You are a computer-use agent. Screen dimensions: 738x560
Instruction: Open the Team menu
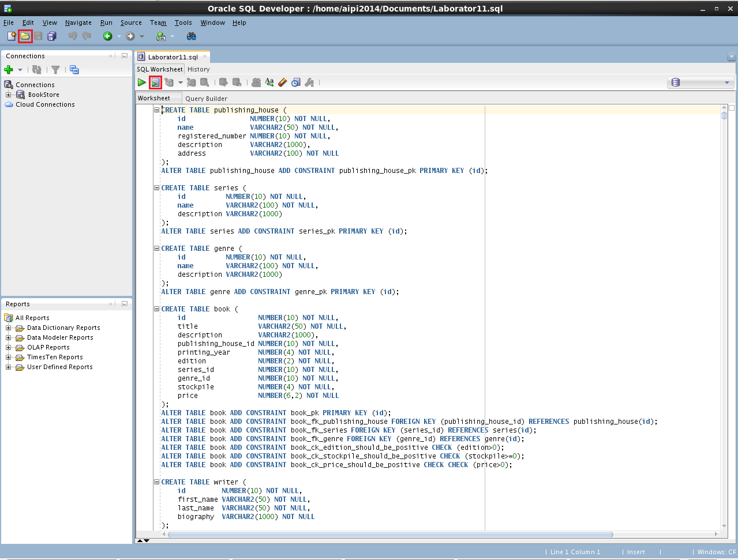pos(158,22)
